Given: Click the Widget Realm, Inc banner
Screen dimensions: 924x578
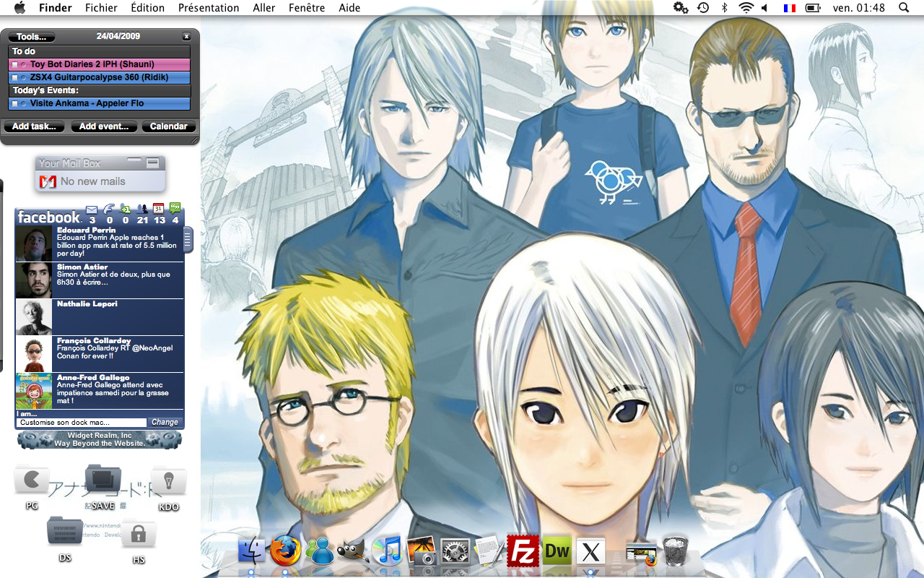Looking at the screenshot, I should tap(100, 439).
